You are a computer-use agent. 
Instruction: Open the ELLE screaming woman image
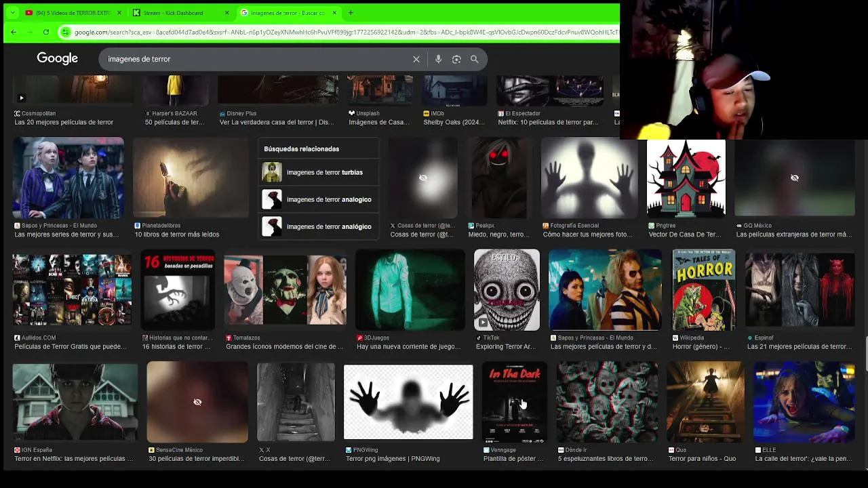(x=804, y=402)
